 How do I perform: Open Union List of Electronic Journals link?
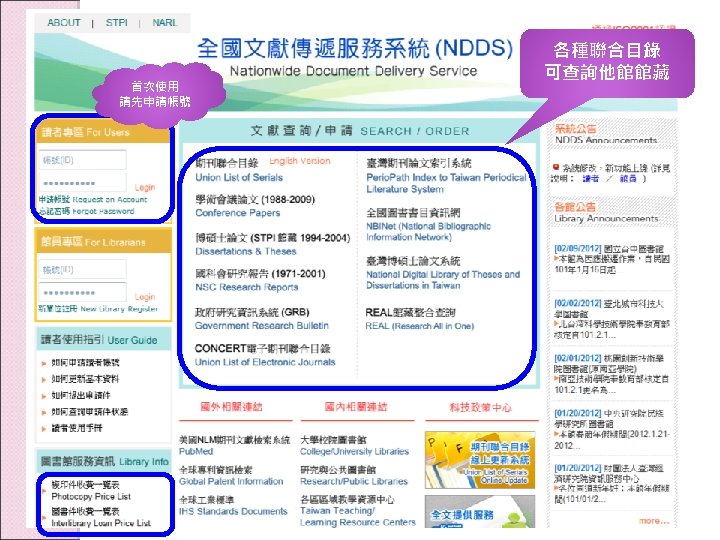265,362
